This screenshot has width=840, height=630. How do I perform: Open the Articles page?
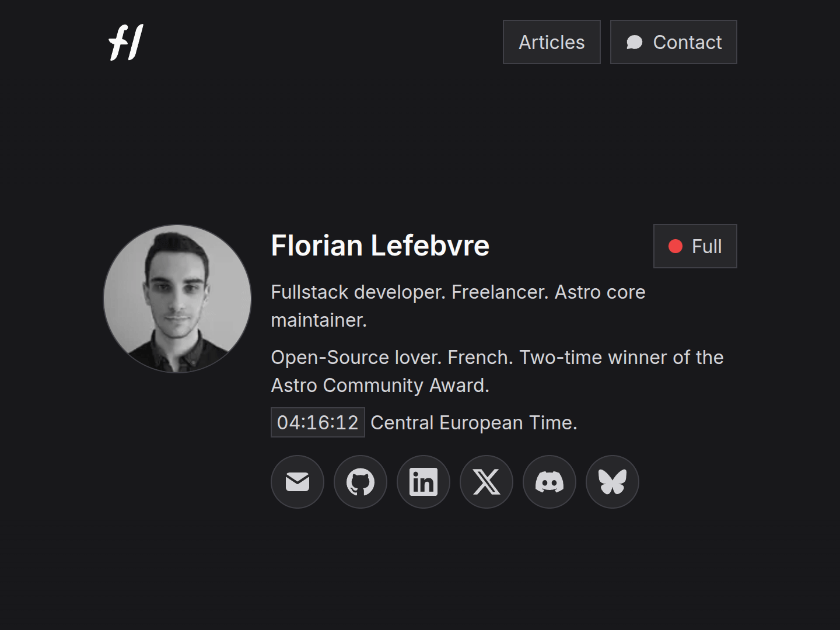coord(551,42)
